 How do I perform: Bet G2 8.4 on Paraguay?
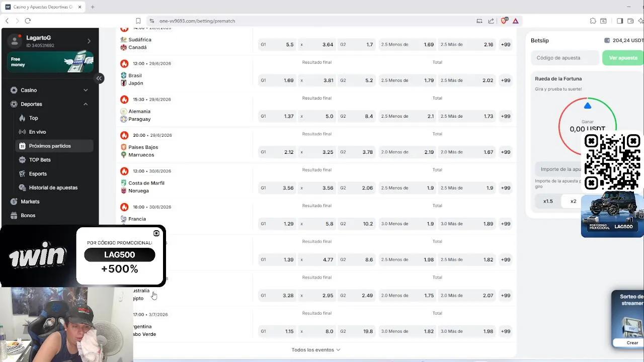(357, 116)
